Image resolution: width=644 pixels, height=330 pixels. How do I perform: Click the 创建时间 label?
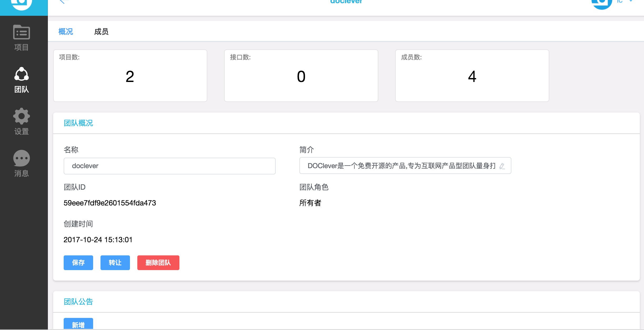(x=78, y=224)
